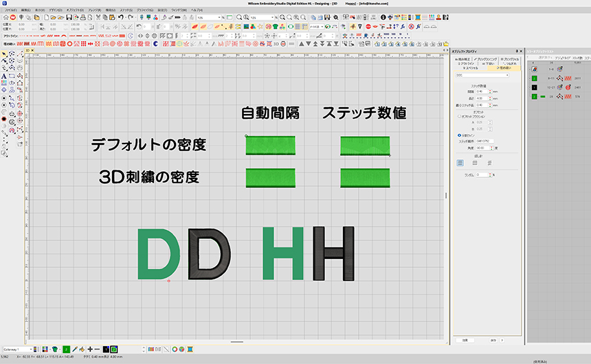Click the remove color minus icon
Image resolution: width=591 pixels, height=364 pixels.
coord(97,349)
